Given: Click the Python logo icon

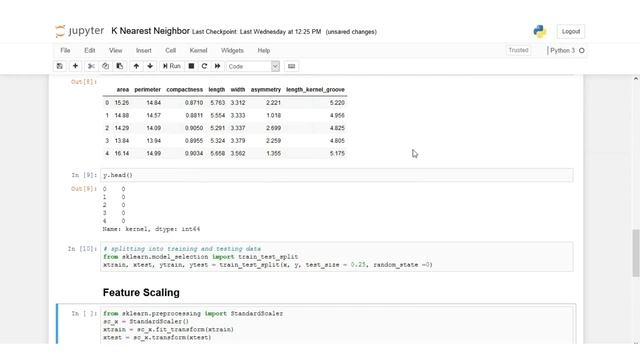Looking at the screenshot, I should point(540,31).
